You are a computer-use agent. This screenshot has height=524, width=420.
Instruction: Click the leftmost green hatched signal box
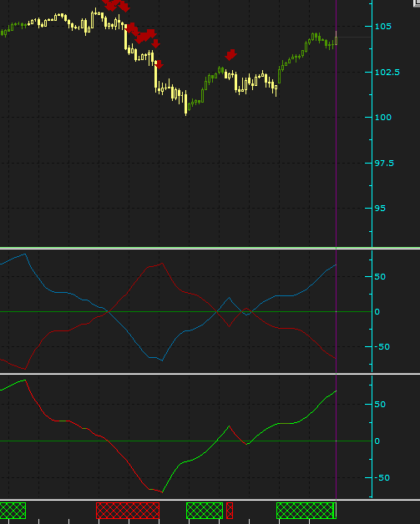click(13, 511)
